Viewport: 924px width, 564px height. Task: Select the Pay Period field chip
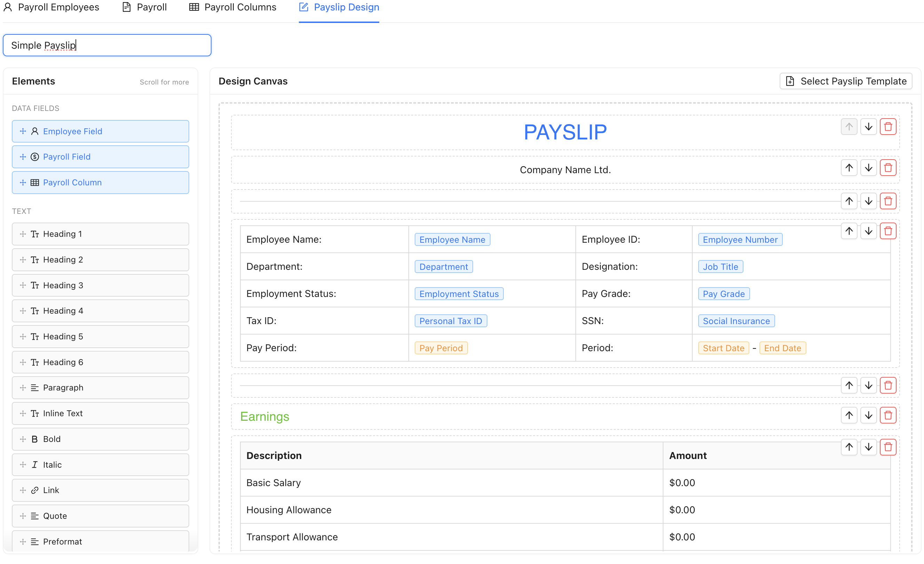point(441,348)
